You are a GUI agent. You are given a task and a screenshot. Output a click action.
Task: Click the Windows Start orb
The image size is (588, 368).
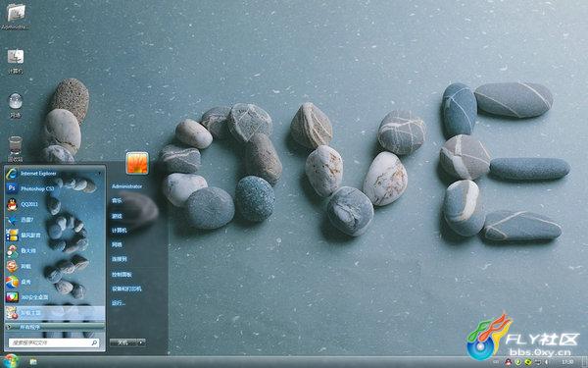coord(11,361)
